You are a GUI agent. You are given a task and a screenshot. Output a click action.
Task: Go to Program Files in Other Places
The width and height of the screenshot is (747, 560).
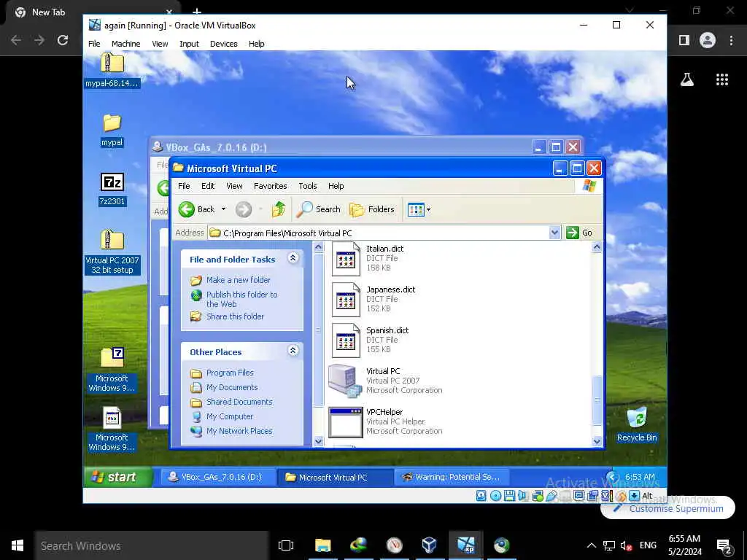pos(230,373)
